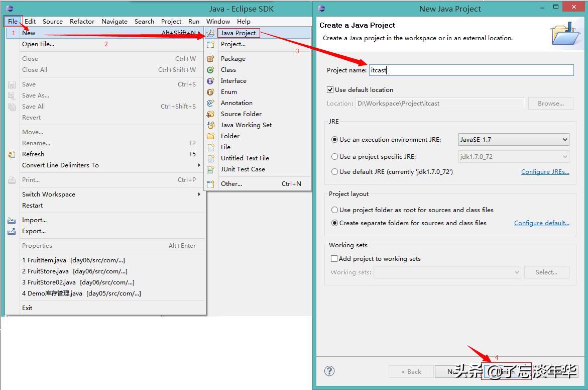Click the Untitled Text File icon

pos(211,158)
